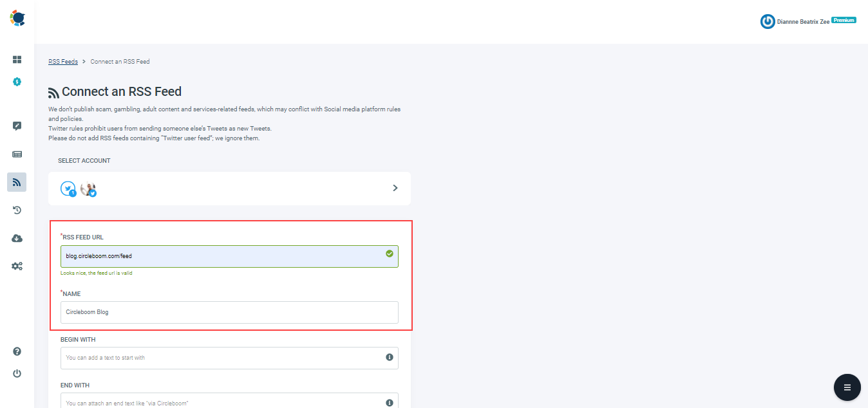
Task: Expand the Select Account chevron arrow
Action: 395,188
